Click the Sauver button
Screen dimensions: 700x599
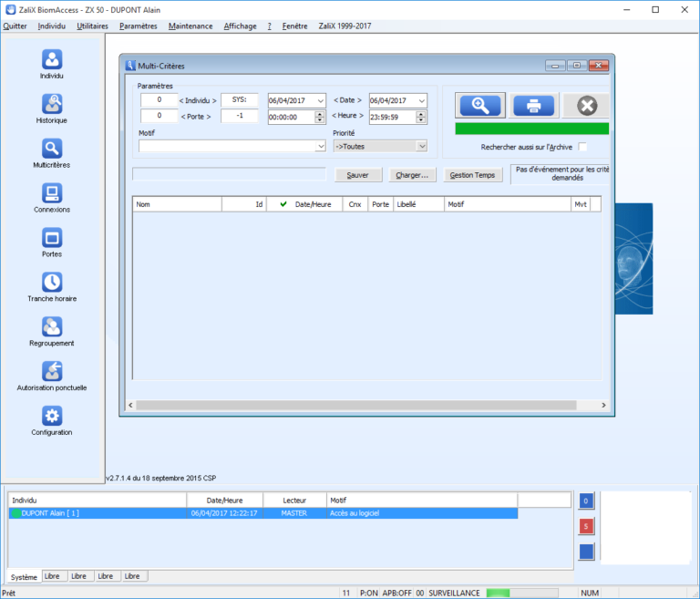(x=358, y=174)
